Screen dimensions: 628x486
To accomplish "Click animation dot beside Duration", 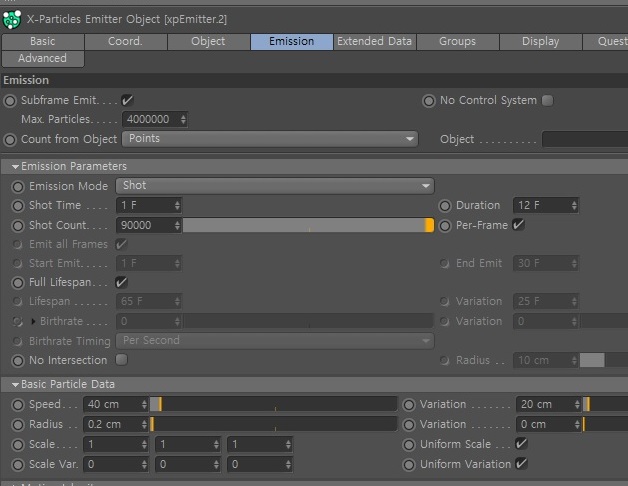I will tap(445, 206).
